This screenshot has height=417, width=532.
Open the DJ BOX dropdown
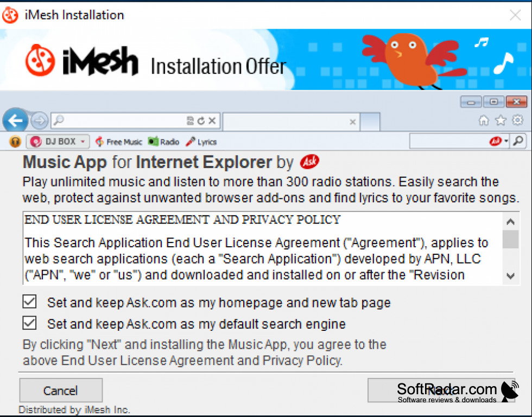coord(58,142)
